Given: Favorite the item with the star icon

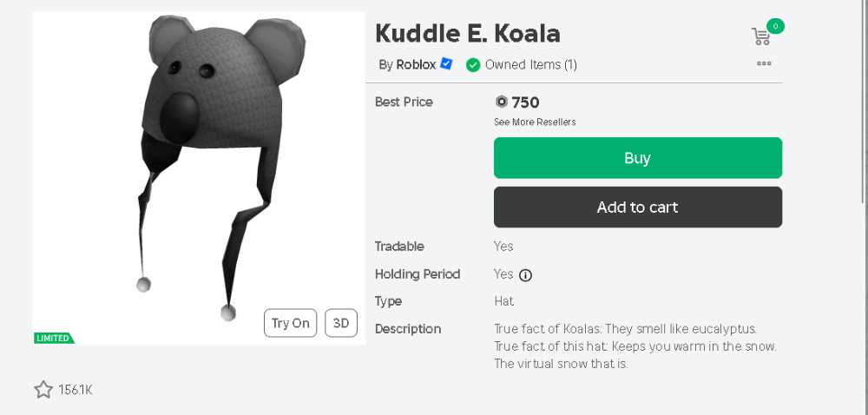Looking at the screenshot, I should coord(43,390).
